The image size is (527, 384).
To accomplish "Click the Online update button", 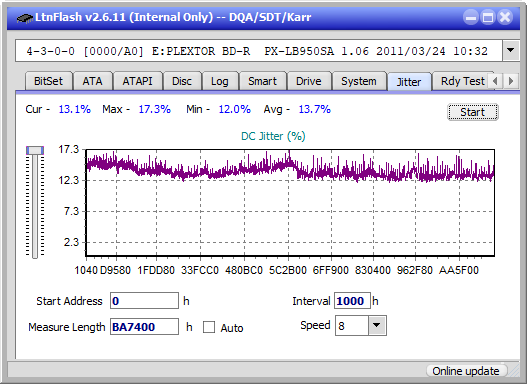I will pos(465,371).
